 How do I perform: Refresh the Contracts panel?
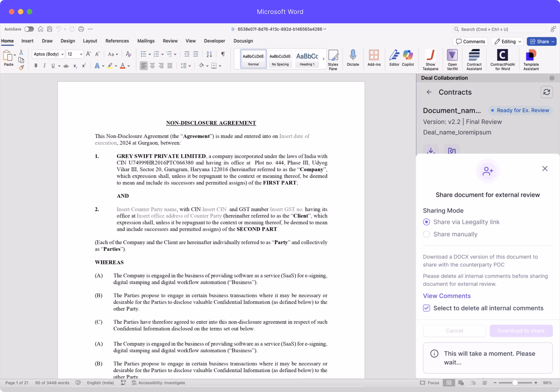click(x=546, y=92)
